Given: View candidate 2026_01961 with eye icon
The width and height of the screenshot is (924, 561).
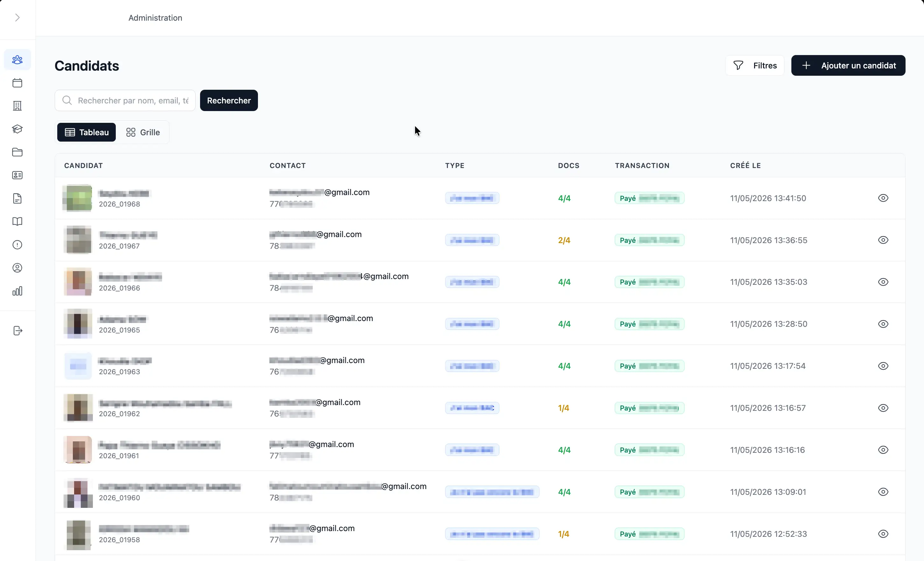Looking at the screenshot, I should click(883, 450).
